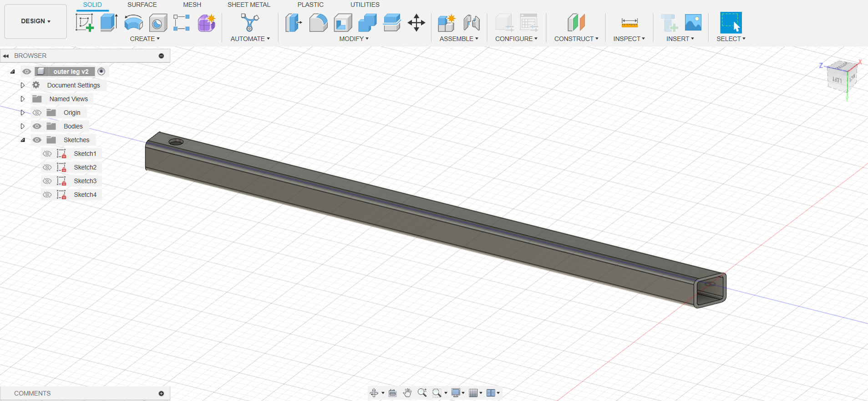Expand Document Settings node
Viewport: 868px width, 401px height.
click(x=22, y=85)
